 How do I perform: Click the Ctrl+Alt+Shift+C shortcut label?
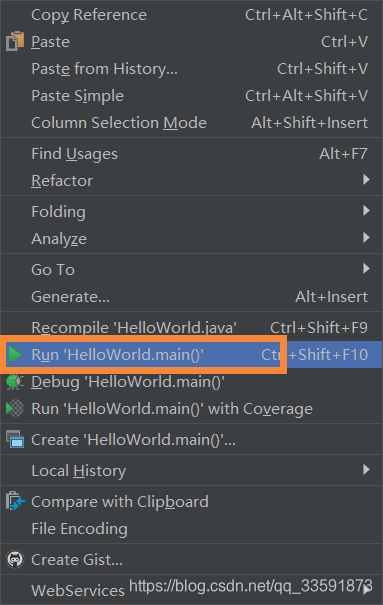tap(307, 15)
